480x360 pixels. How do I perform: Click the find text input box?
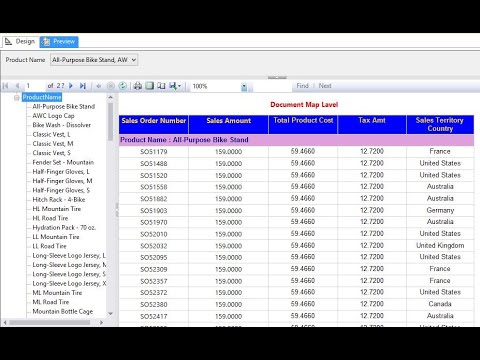coord(272,86)
